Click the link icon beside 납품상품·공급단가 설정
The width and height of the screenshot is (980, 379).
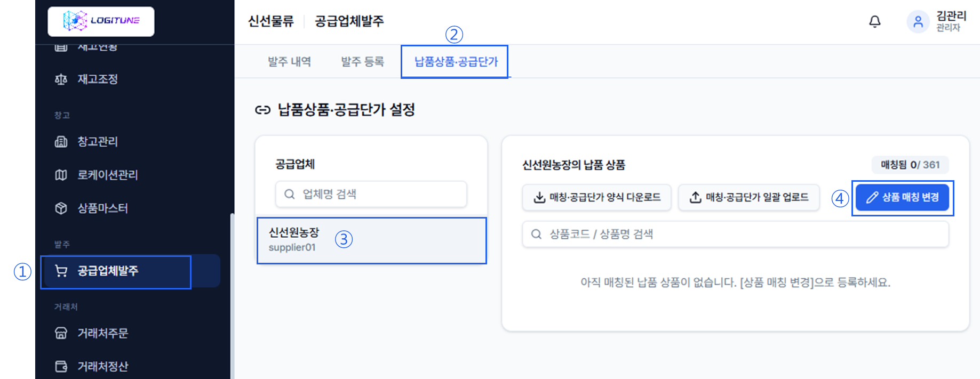pos(262,110)
